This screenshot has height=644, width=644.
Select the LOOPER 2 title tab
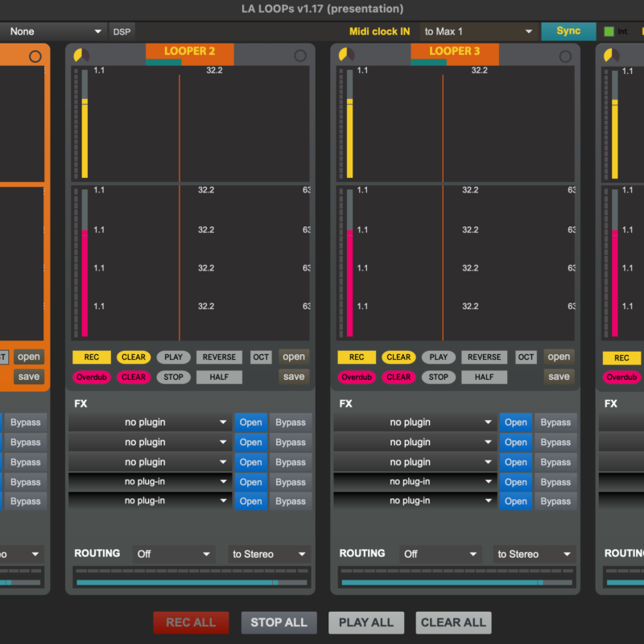(190, 52)
